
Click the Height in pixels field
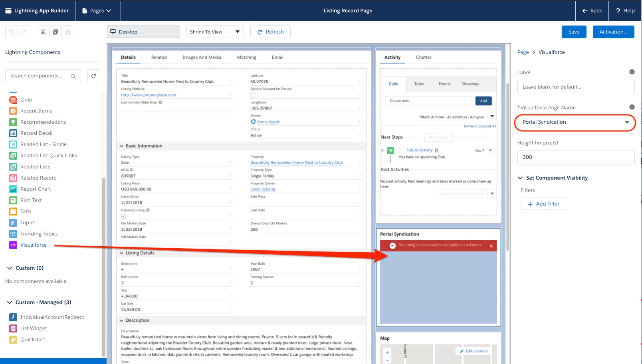click(576, 157)
